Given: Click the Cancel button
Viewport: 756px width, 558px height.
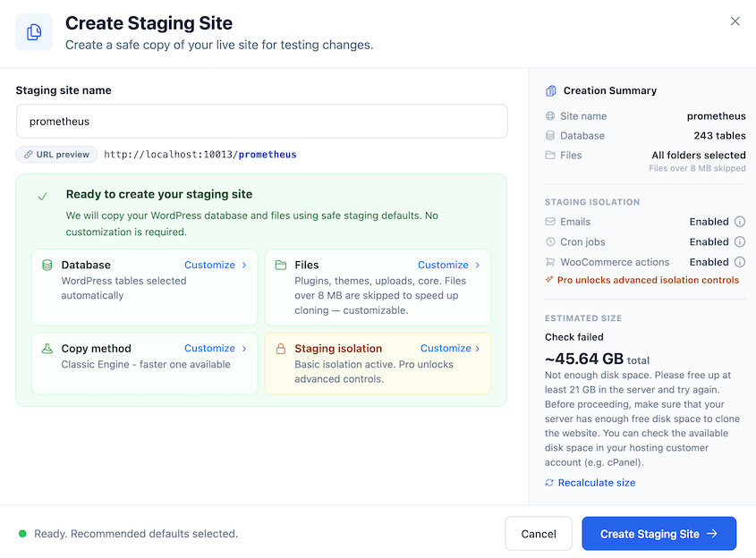Looking at the screenshot, I should coord(539,534).
